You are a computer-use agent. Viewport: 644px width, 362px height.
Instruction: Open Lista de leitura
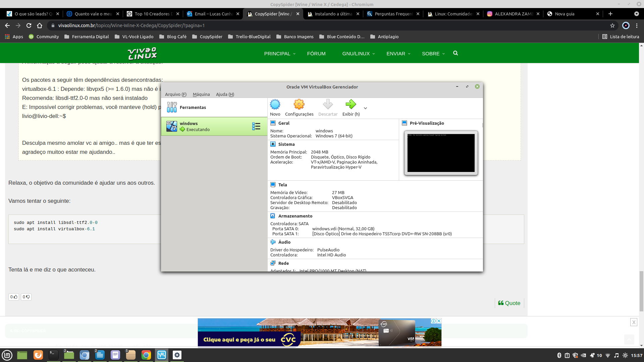pos(621,37)
